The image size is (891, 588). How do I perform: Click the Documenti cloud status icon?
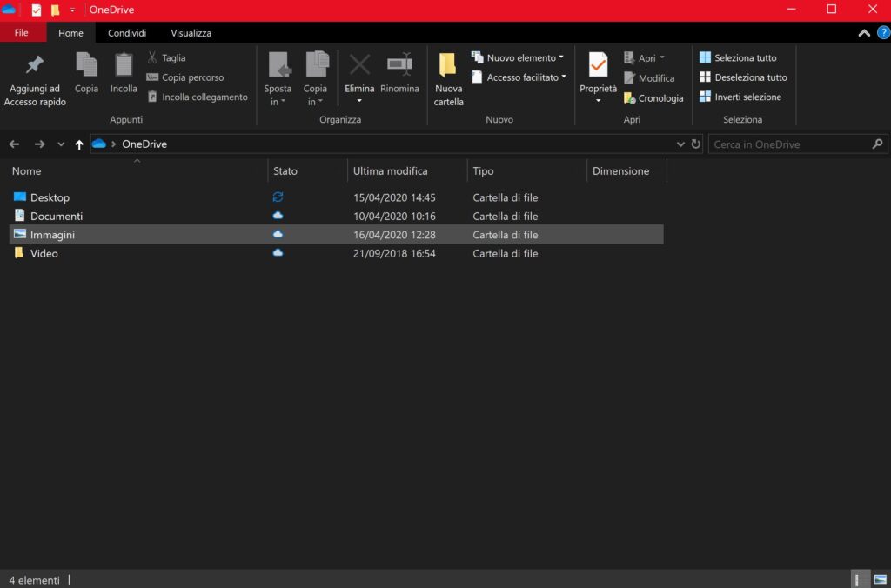278,216
